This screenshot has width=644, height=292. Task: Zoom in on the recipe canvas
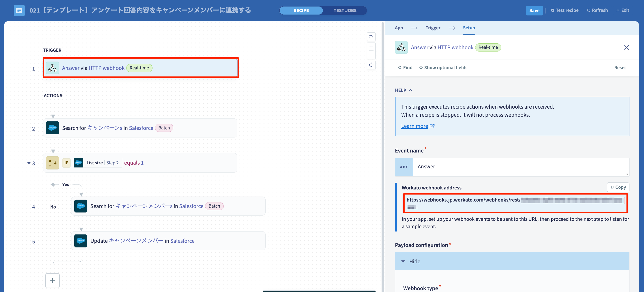(x=371, y=47)
